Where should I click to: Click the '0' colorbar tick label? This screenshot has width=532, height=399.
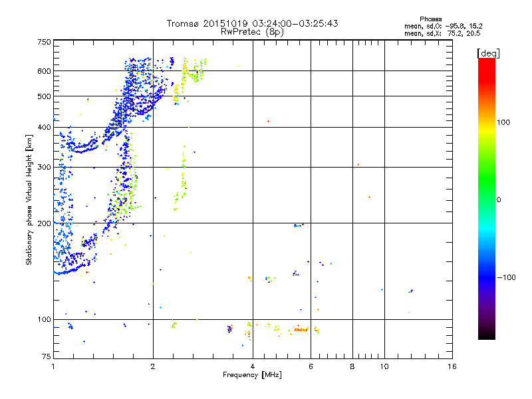[499, 199]
